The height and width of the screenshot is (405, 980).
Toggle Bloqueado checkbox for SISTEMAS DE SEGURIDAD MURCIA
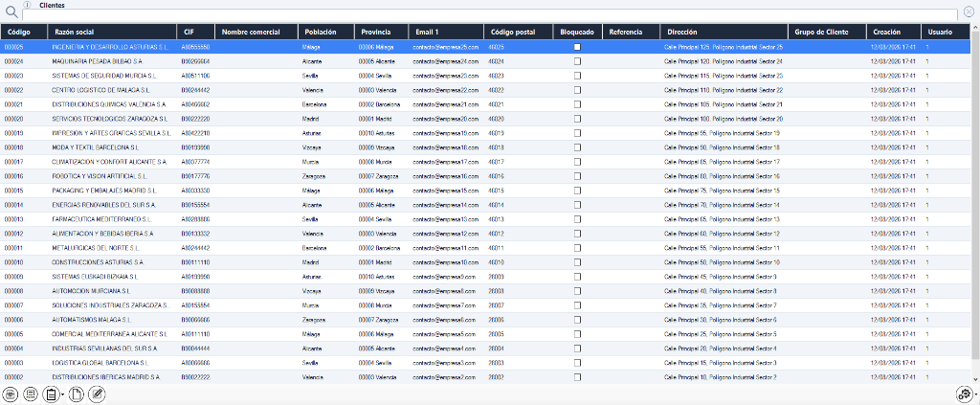577,76
